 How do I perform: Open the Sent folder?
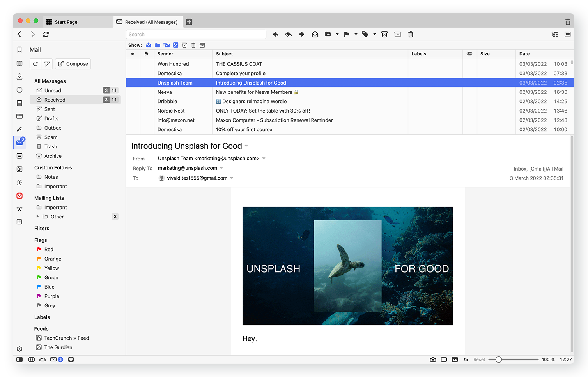tap(75, 109)
